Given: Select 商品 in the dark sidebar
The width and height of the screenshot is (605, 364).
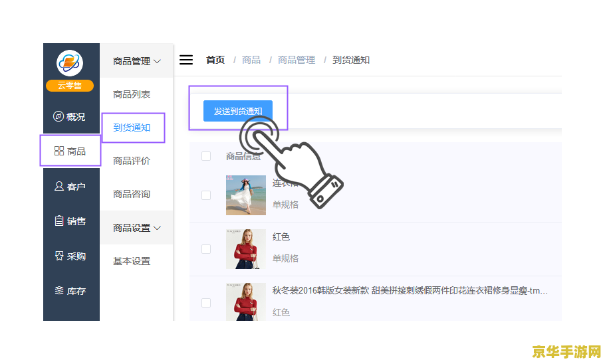Looking at the screenshot, I should pos(70,151).
